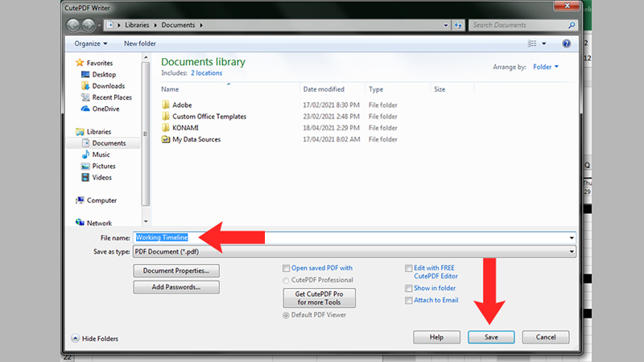Image resolution: width=644 pixels, height=362 pixels.
Task: Sort files by the Date modified column
Action: (x=324, y=89)
